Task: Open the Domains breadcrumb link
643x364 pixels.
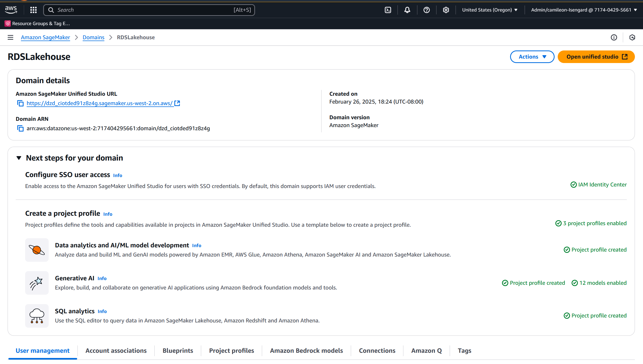Action: (x=93, y=37)
